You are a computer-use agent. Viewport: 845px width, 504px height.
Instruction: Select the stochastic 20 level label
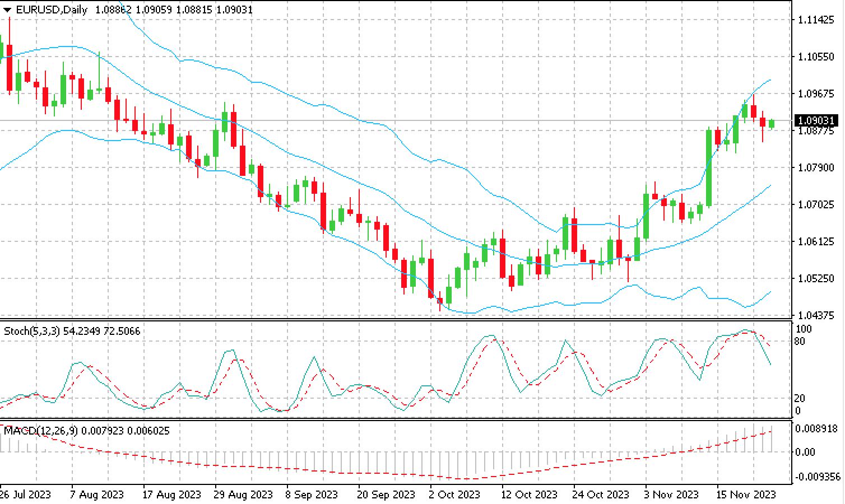(800, 398)
